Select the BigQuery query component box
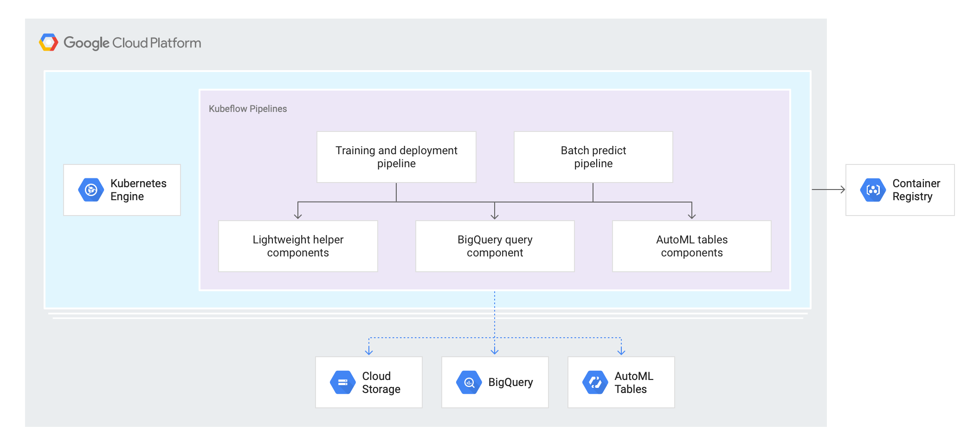 tap(495, 246)
